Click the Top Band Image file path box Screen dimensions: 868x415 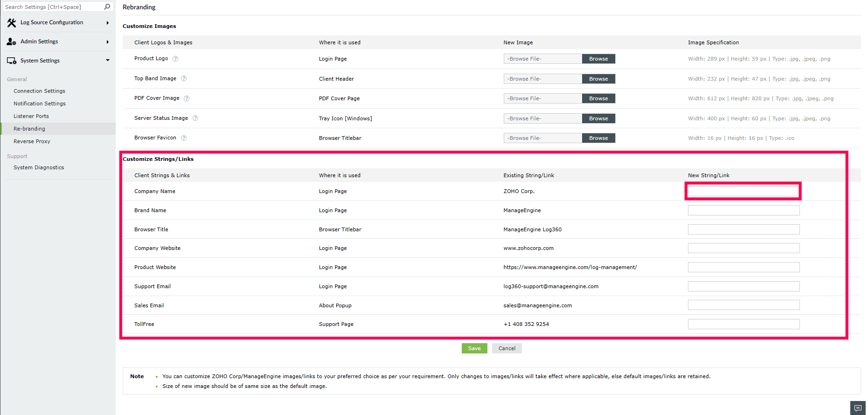click(x=543, y=79)
